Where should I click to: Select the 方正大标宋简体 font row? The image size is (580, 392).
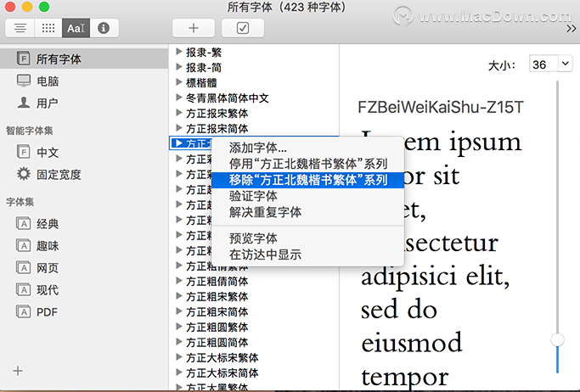254,372
